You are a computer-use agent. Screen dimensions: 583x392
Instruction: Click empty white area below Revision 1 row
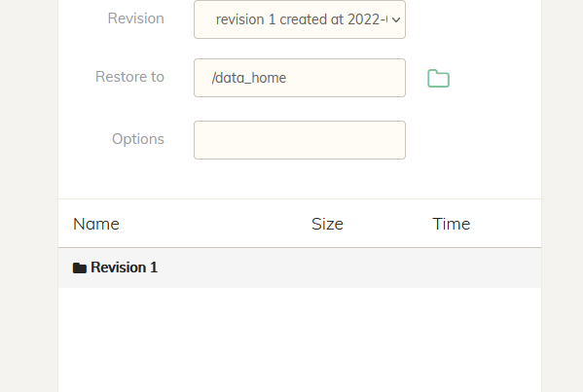tap(300, 339)
